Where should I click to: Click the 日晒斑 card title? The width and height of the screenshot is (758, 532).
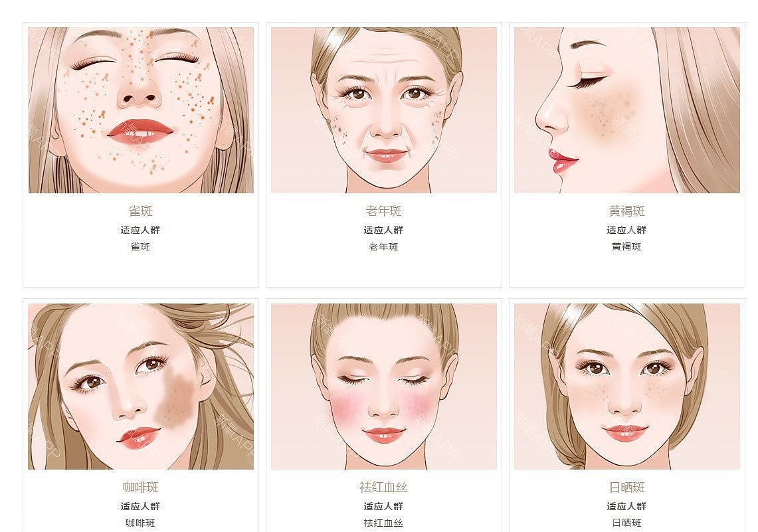627,487
